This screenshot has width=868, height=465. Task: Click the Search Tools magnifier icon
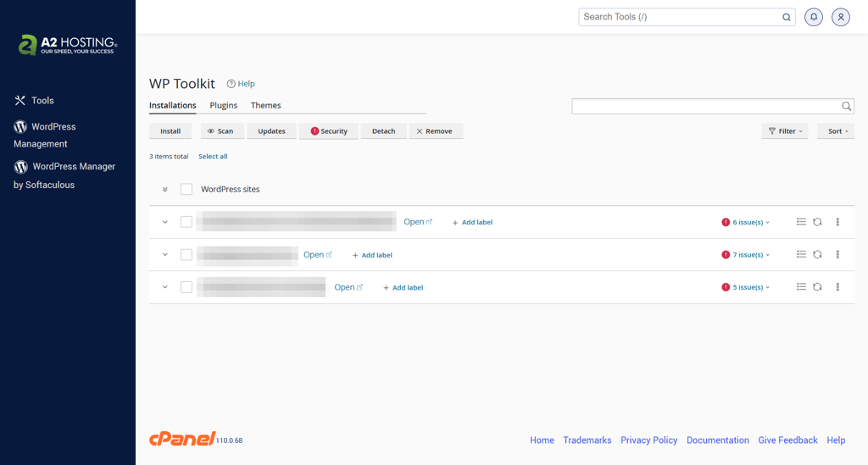click(786, 17)
